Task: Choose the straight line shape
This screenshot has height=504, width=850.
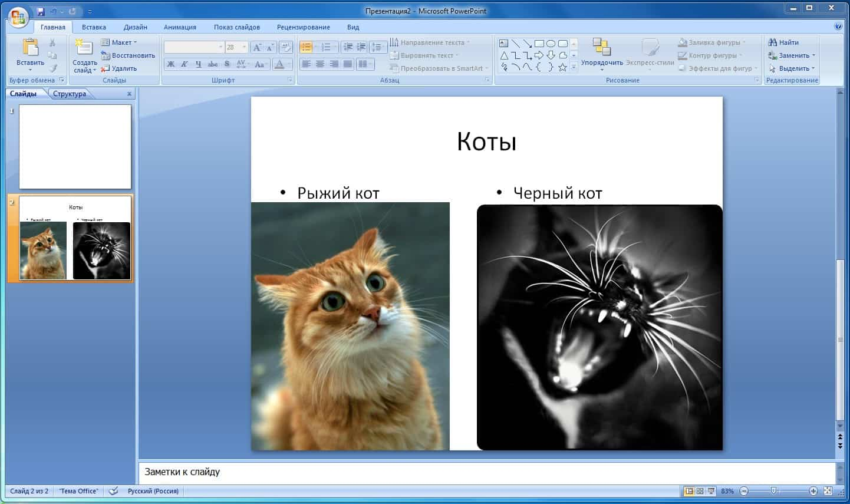Action: pos(515,44)
